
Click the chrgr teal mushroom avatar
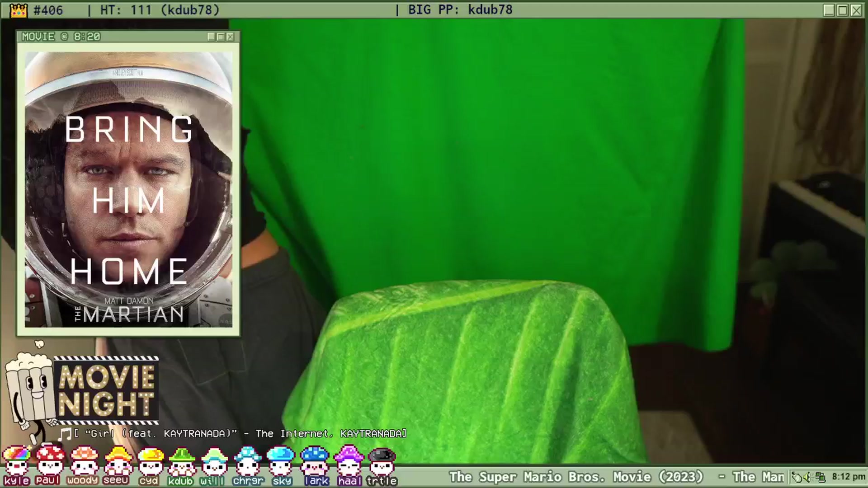(247, 461)
